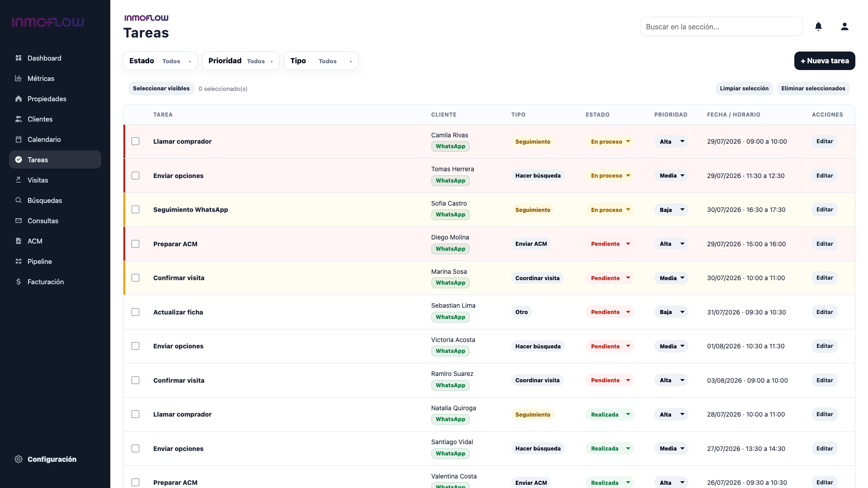Change En proceso status for Camila Rivas
The image size is (868, 488).
click(x=610, y=141)
